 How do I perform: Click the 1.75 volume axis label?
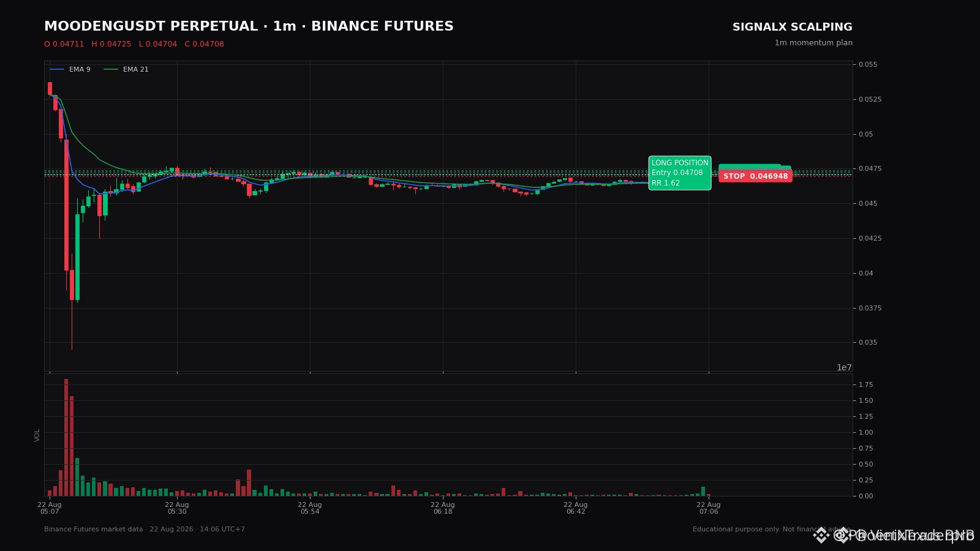tap(866, 385)
